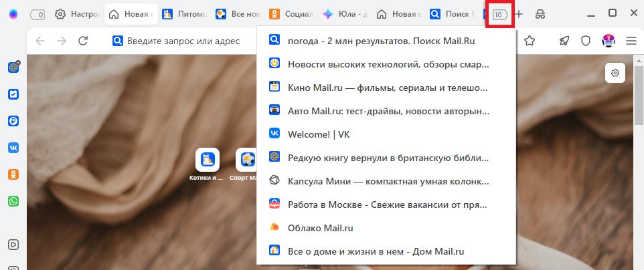This screenshot has width=644, height=270.
Task: Switch to the Поиск Mail.Ru tab
Action: (x=451, y=14)
